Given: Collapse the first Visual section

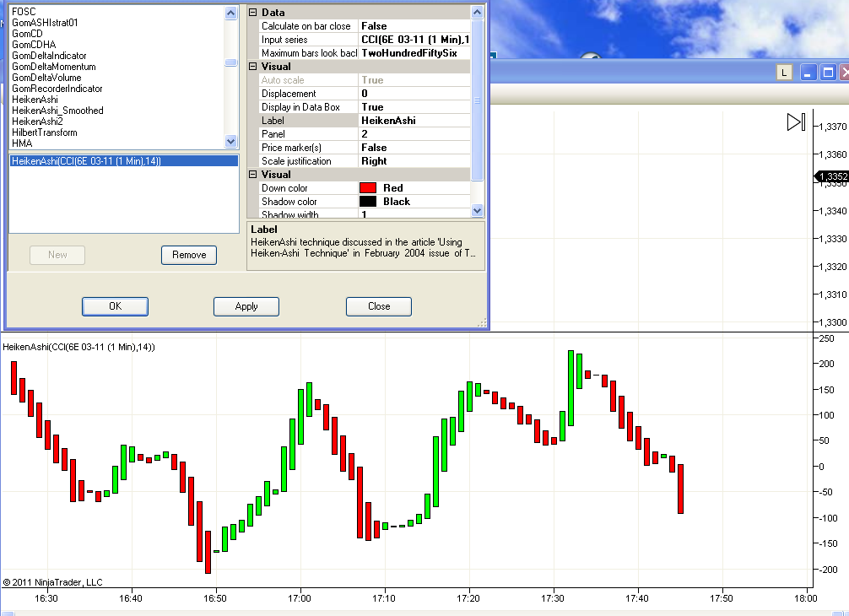Looking at the screenshot, I should click(x=252, y=67).
